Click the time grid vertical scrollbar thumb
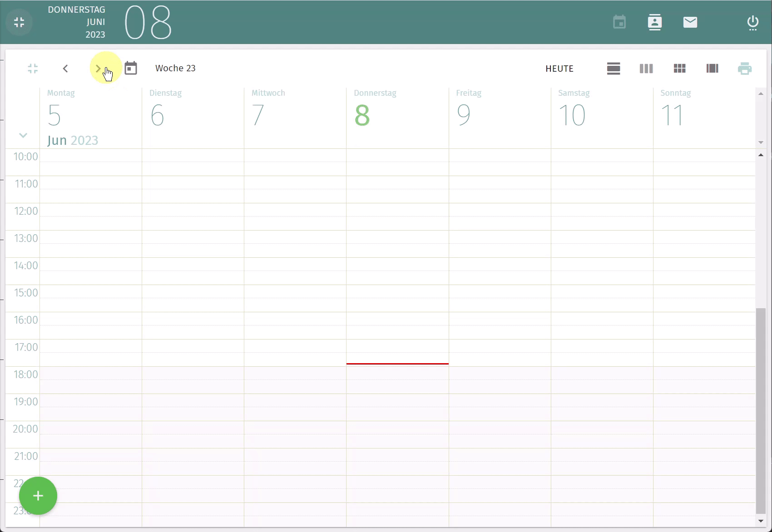Image resolution: width=772 pixels, height=532 pixels. (761, 409)
